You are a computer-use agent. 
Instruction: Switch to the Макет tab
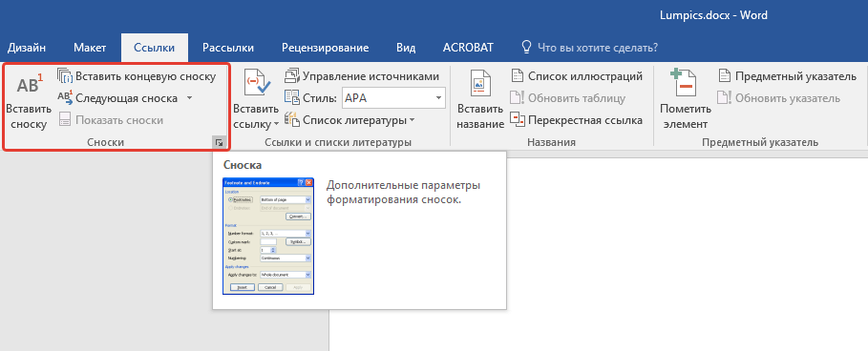click(x=89, y=48)
